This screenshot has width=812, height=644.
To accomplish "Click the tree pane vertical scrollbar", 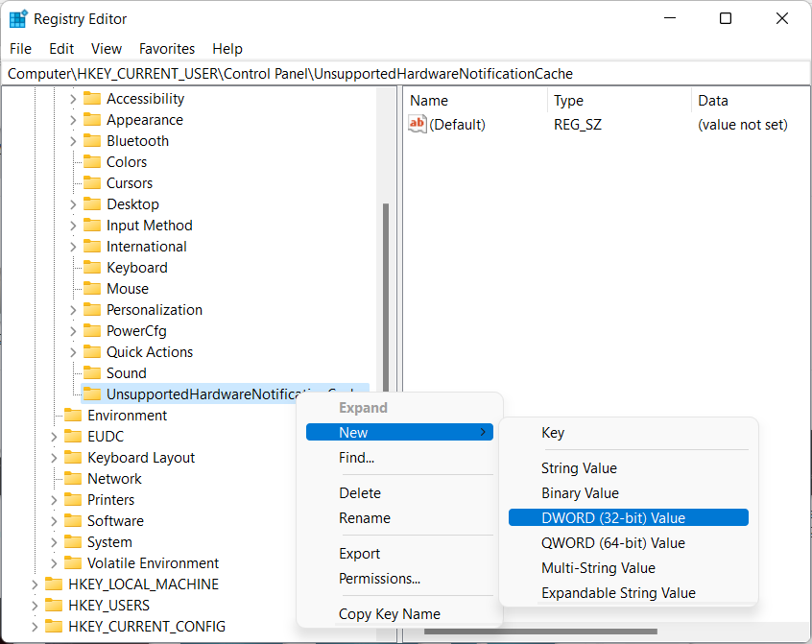I will tap(385, 298).
